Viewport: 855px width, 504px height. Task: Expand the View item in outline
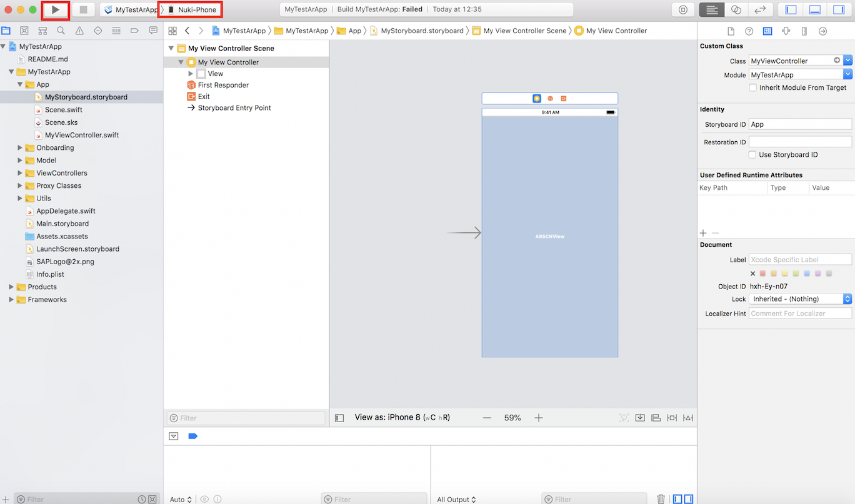coord(191,74)
